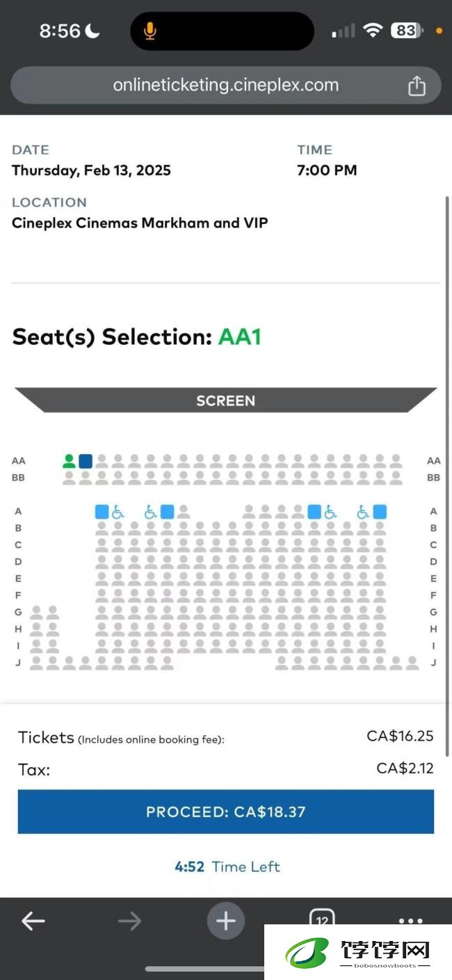Tap the browser back arrow

pyautogui.click(x=33, y=921)
